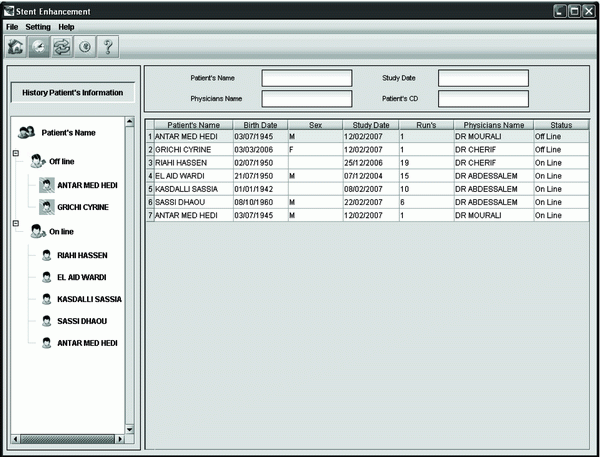The image size is (600, 457).
Task: Click the Stent Enhancement title bar icon
Action: pyautogui.click(x=9, y=11)
